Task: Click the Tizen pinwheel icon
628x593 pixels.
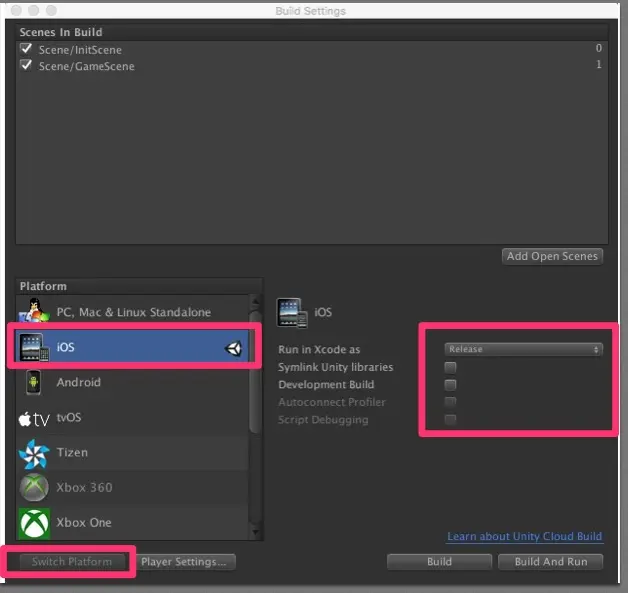Action: (34, 453)
